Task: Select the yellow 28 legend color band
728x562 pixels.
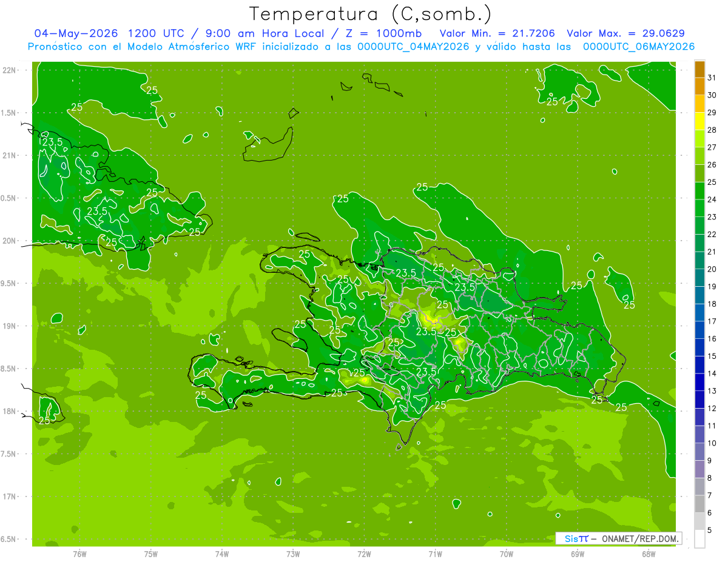Action: tap(699, 122)
